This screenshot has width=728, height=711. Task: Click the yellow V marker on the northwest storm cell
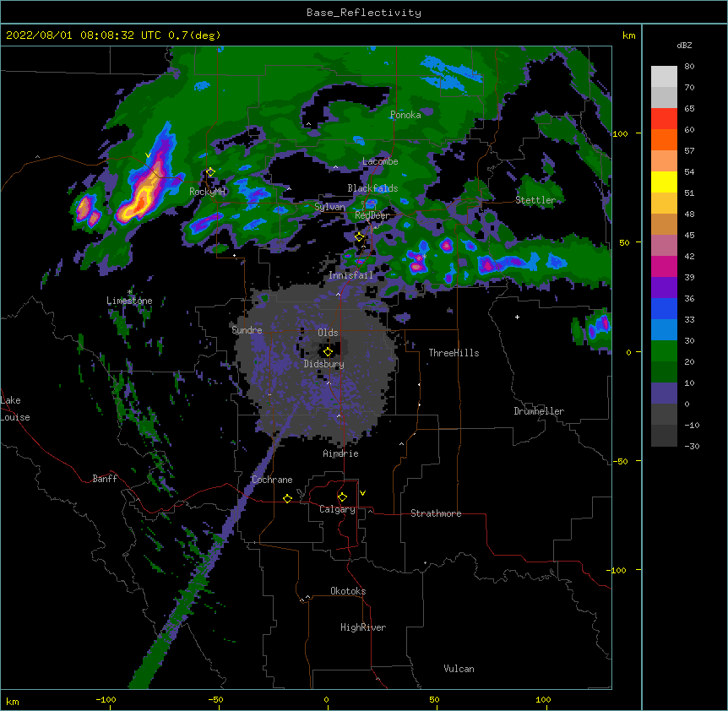coord(148,155)
